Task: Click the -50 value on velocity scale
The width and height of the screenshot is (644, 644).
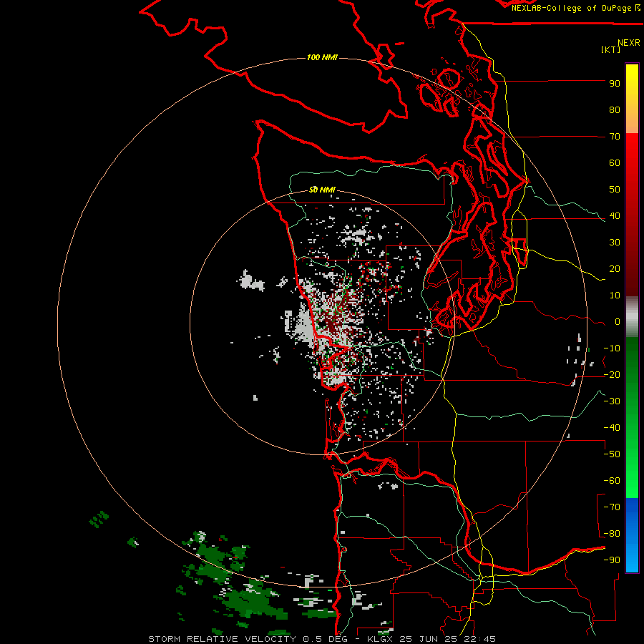Action: pos(612,454)
